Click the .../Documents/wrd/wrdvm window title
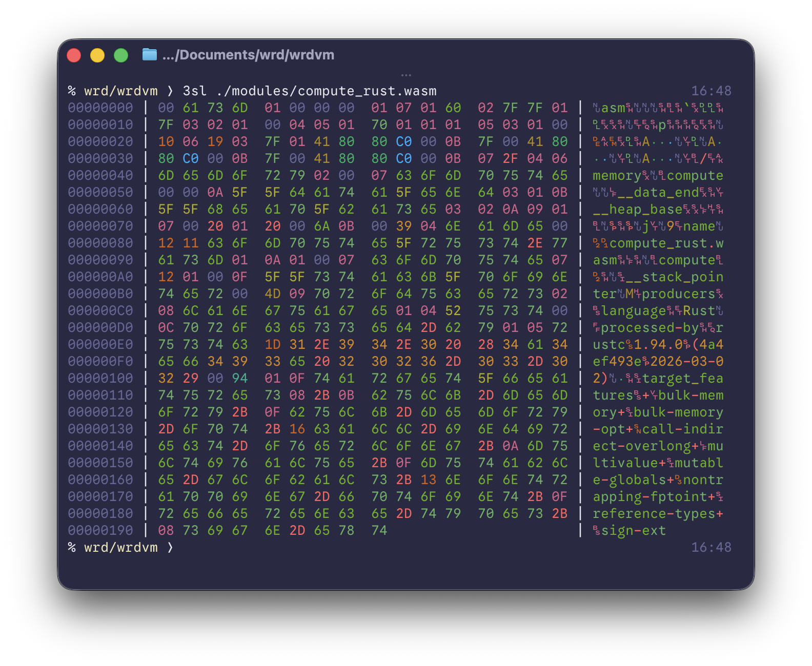 [248, 55]
